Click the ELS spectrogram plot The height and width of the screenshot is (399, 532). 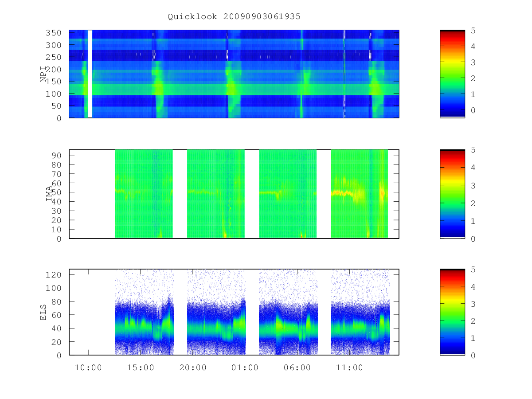coord(234,312)
